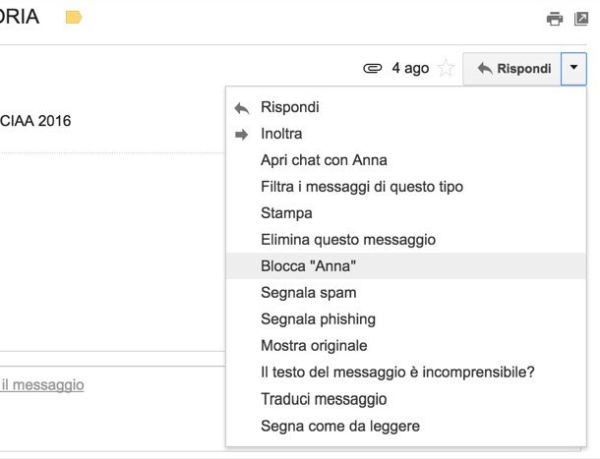Image resolution: width=600 pixels, height=459 pixels.
Task: Toggle the star on this message
Action: coord(446,68)
